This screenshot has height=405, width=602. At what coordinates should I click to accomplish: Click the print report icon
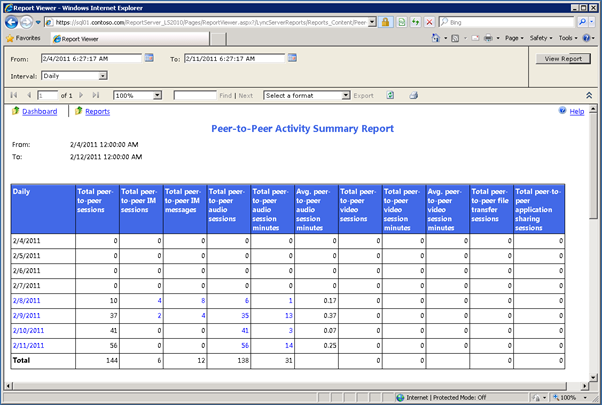(412, 96)
